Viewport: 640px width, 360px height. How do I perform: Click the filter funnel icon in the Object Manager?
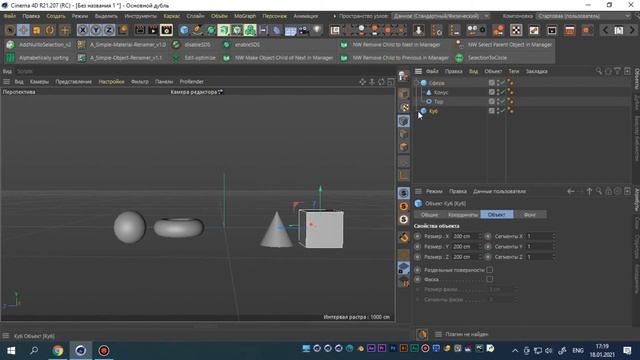[618, 71]
